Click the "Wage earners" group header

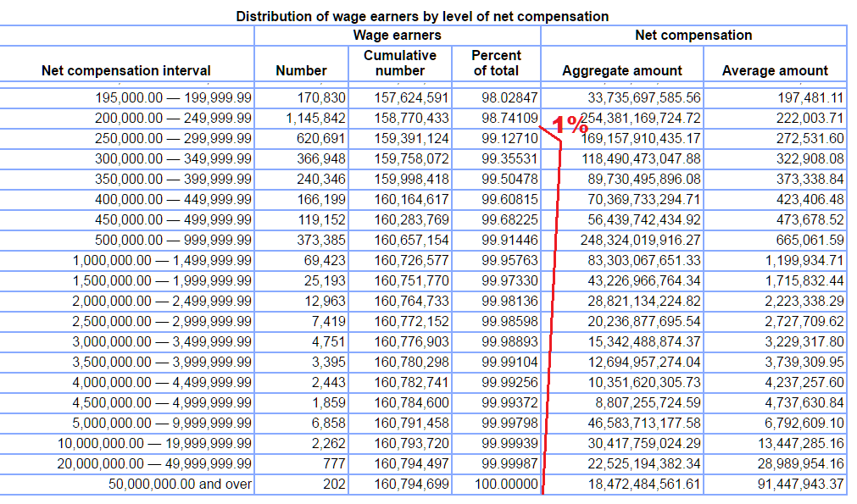coord(397,36)
